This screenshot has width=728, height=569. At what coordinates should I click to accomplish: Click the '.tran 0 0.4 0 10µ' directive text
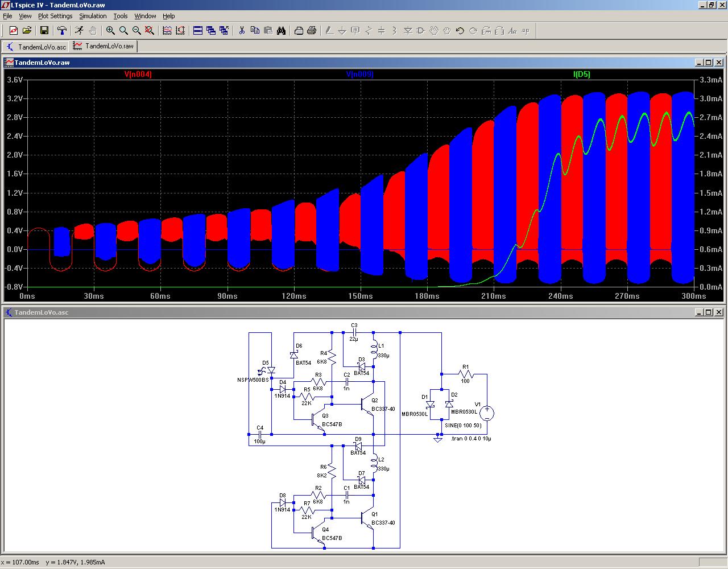tap(471, 439)
